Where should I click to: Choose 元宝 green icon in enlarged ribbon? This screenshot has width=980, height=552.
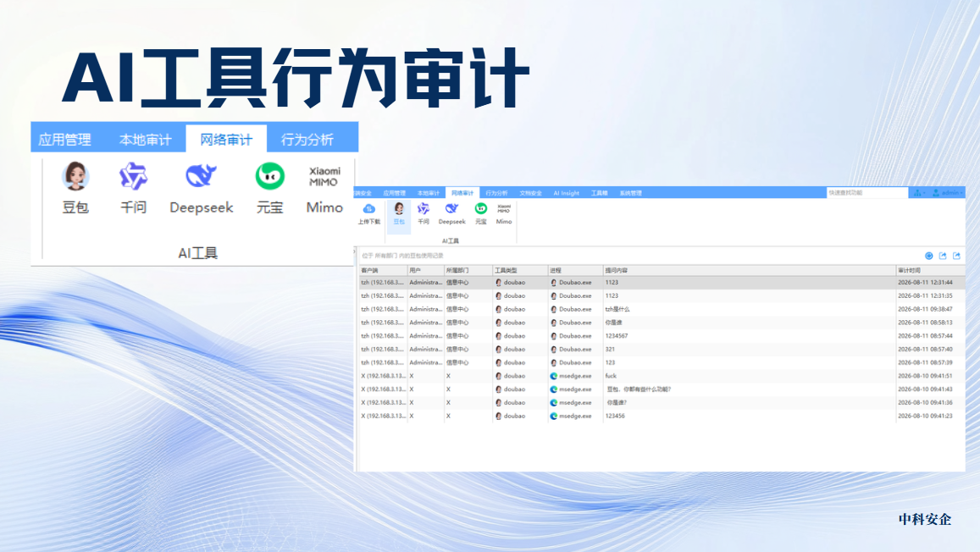coord(270,176)
